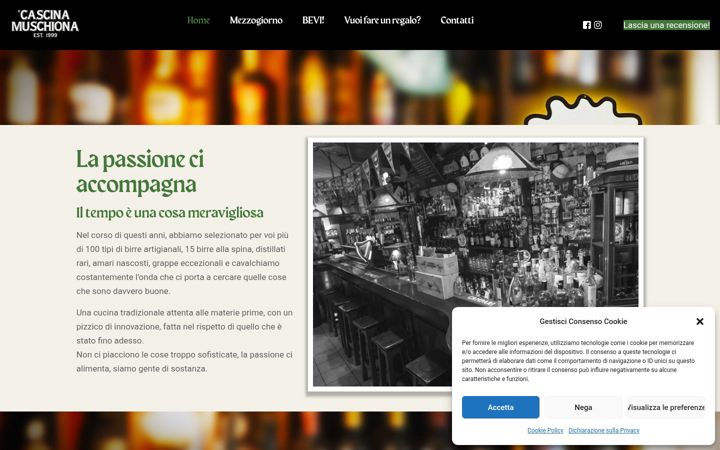Open the Facebook icon link
The height and width of the screenshot is (450, 720).
tap(587, 25)
